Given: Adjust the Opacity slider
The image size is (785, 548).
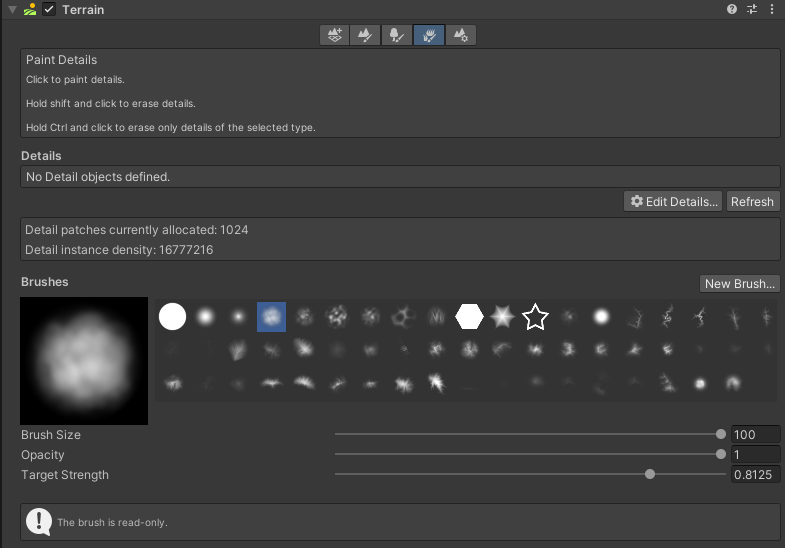Looking at the screenshot, I should pos(530,454).
